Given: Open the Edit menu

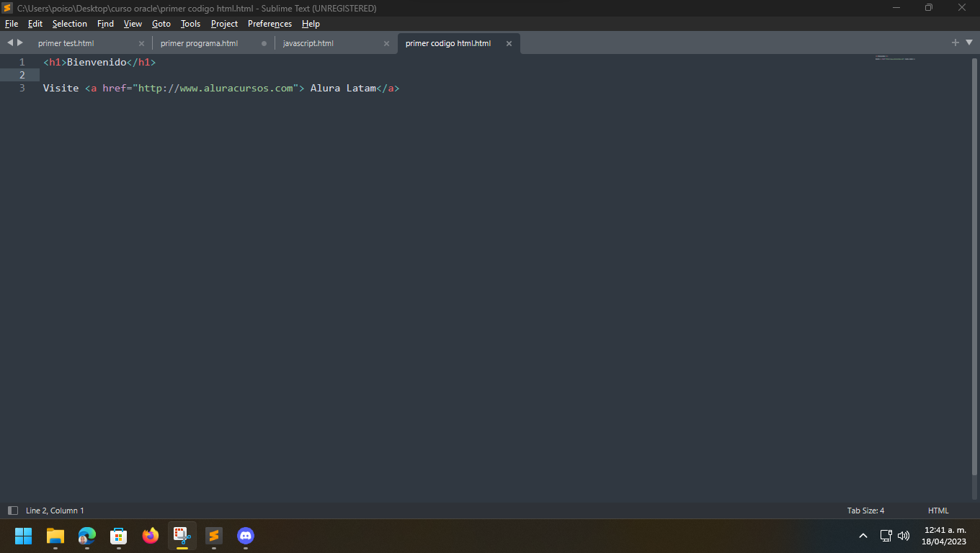Looking at the screenshot, I should point(35,24).
